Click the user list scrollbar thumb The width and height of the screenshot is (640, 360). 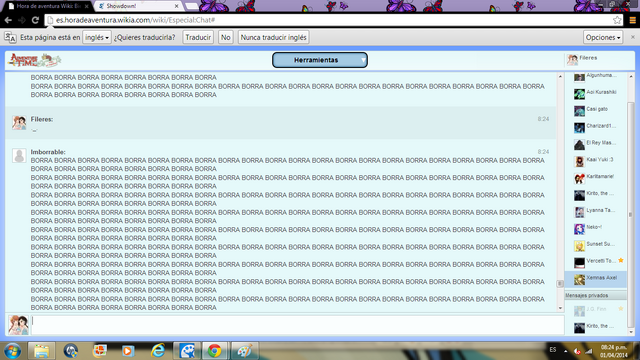point(631,214)
